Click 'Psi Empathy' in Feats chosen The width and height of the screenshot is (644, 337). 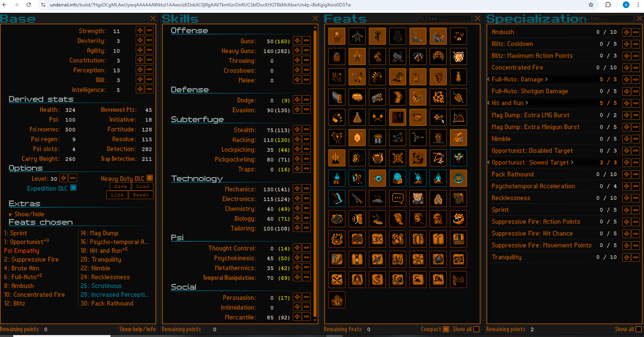(22, 251)
